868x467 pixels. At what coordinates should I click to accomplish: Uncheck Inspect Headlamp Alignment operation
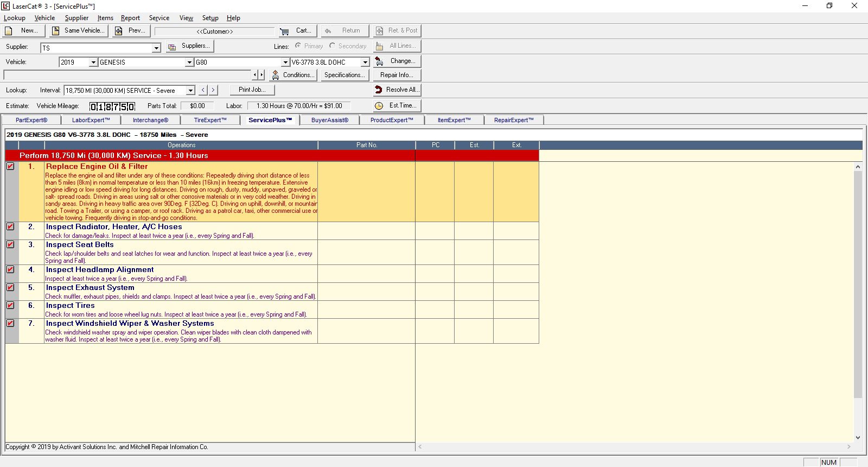tap(10, 269)
